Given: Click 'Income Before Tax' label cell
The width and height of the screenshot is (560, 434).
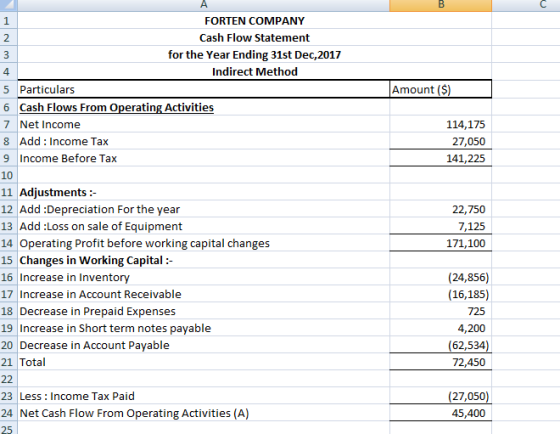Looking at the screenshot, I should click(204, 158).
